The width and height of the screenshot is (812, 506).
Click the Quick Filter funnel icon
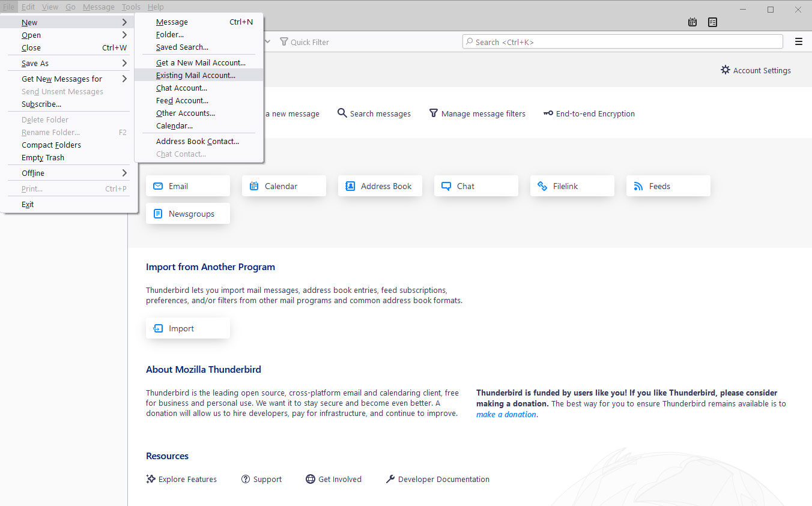[284, 42]
